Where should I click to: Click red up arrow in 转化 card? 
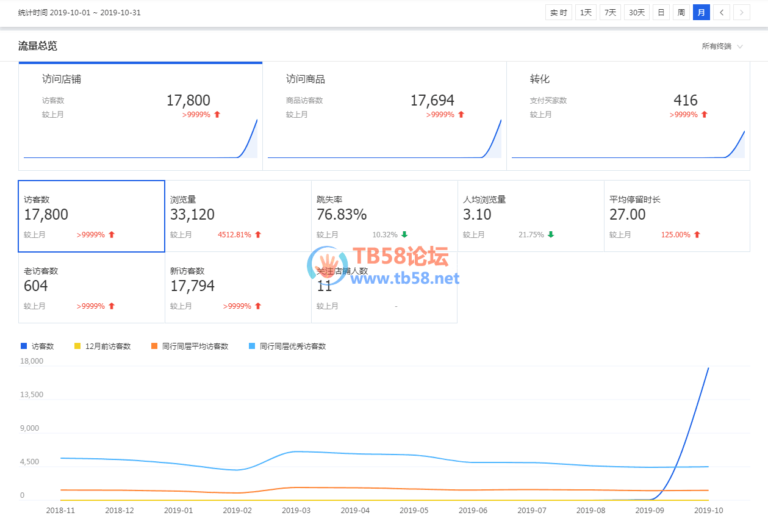705,115
